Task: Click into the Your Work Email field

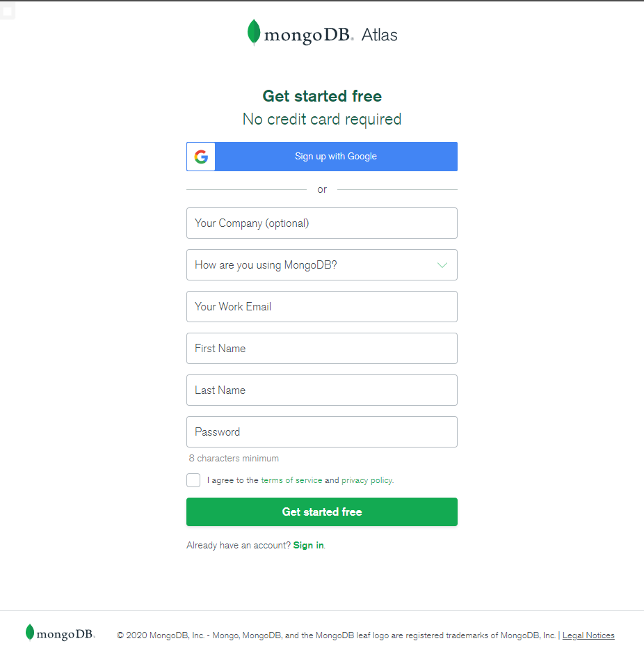Action: pyautogui.click(x=321, y=307)
